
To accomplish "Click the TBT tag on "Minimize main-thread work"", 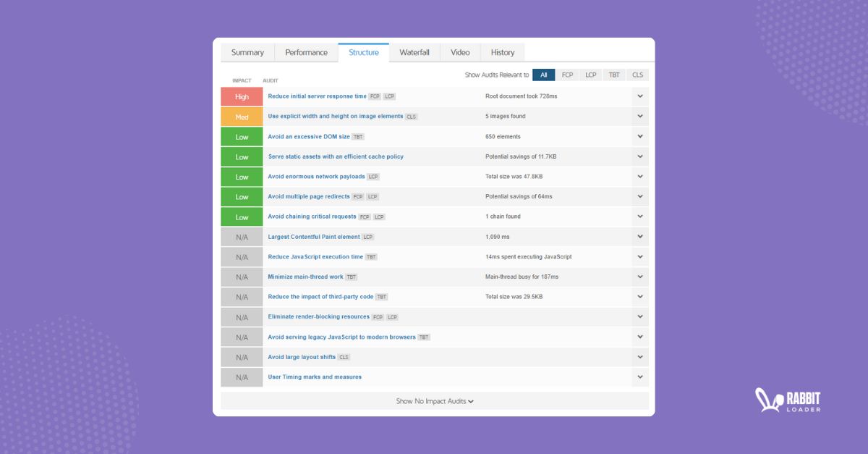I will tap(352, 277).
